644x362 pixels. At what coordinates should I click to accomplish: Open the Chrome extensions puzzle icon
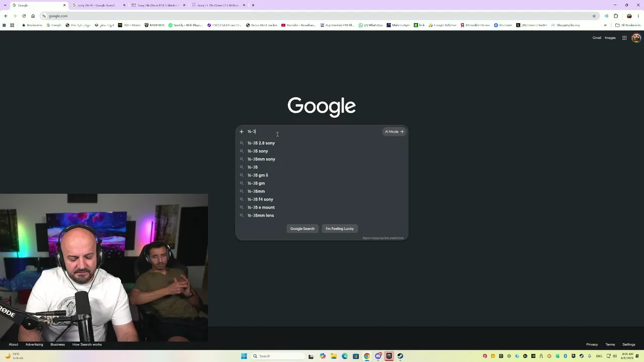click(x=616, y=16)
